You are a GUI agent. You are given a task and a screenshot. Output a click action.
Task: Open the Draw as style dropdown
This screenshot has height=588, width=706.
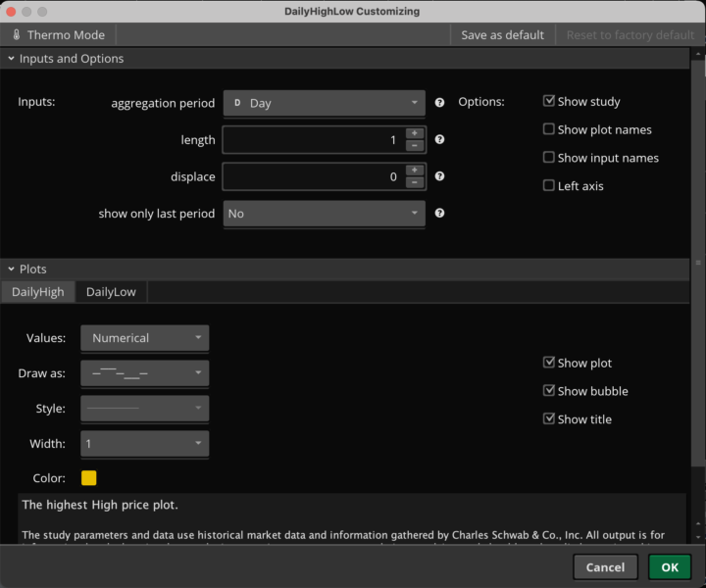pos(144,373)
